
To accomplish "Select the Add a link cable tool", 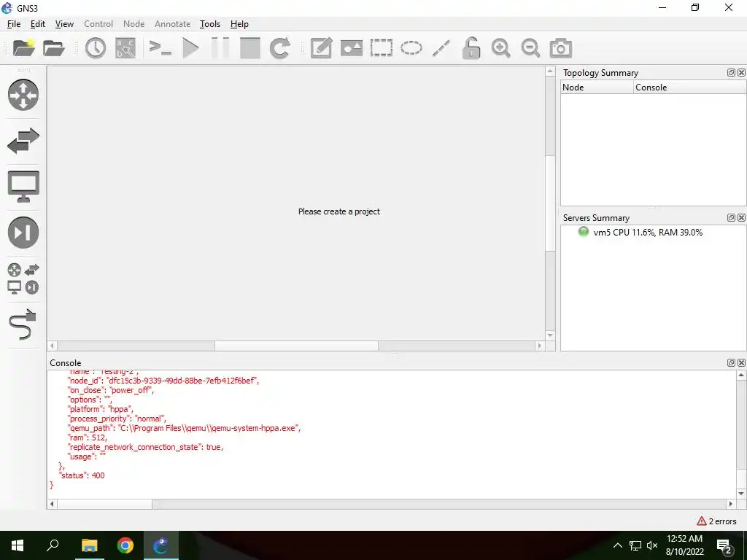I will (23, 324).
